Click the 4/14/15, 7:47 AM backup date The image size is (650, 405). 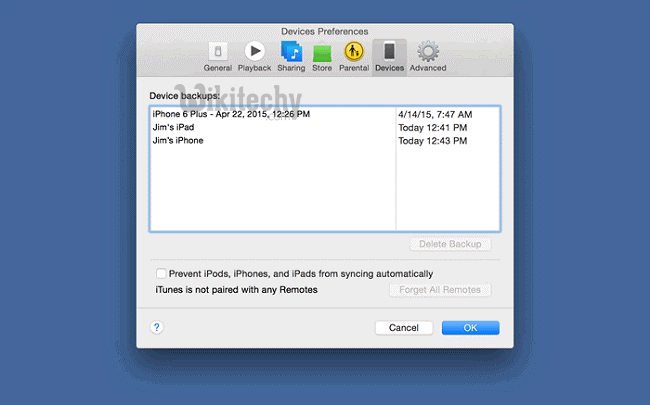(x=435, y=115)
